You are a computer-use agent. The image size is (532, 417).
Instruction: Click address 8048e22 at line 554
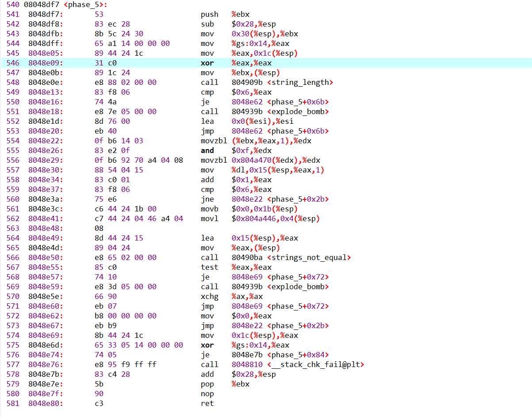point(46,141)
